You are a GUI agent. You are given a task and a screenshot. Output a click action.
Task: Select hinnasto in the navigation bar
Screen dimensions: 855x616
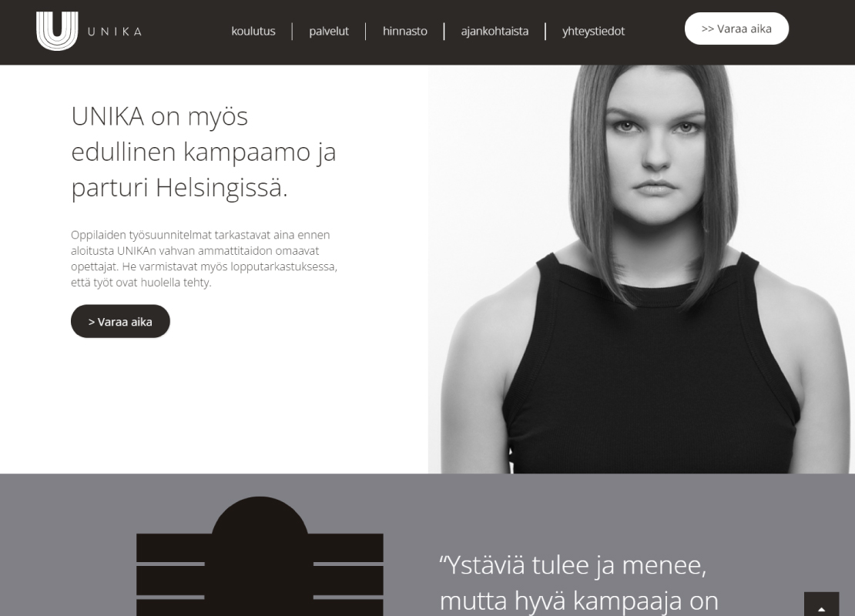coord(404,31)
